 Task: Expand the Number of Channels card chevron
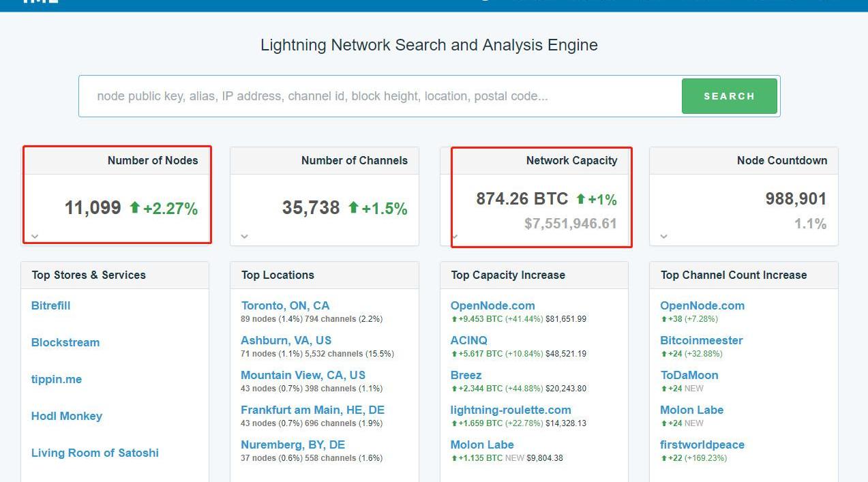[244, 237]
